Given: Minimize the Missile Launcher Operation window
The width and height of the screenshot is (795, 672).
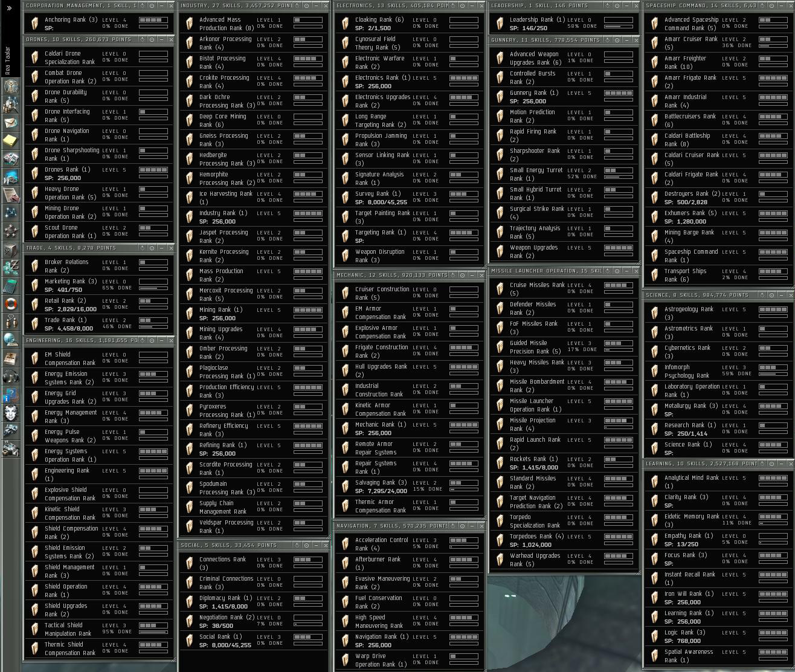Looking at the screenshot, I should pos(627,271).
